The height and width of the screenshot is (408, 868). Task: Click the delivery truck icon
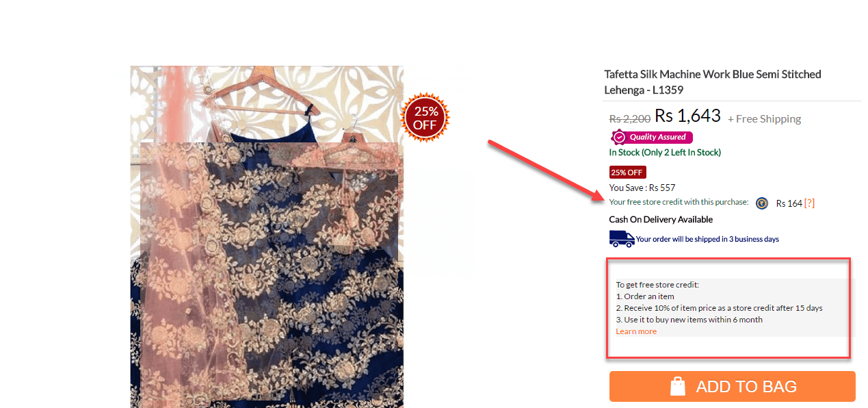tap(622, 239)
